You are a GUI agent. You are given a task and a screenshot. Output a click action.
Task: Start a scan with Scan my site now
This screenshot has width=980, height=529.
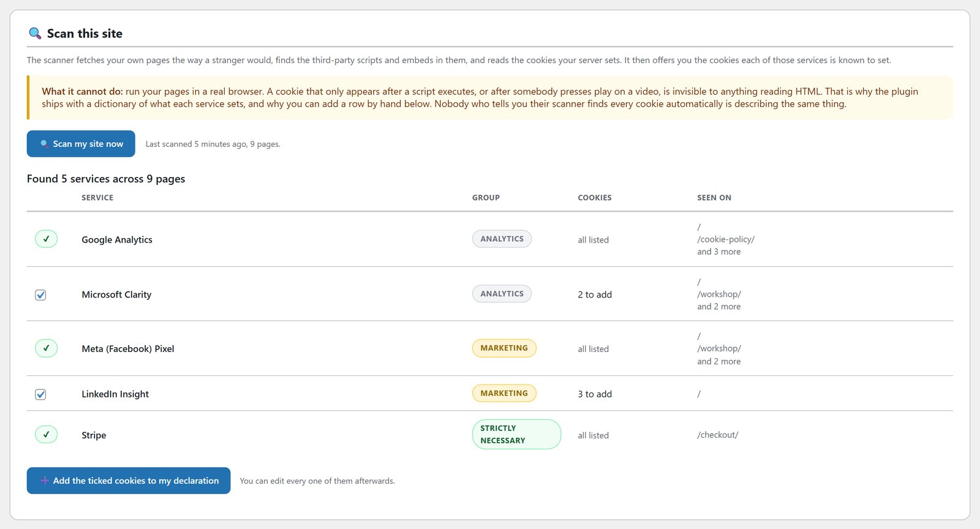click(81, 144)
